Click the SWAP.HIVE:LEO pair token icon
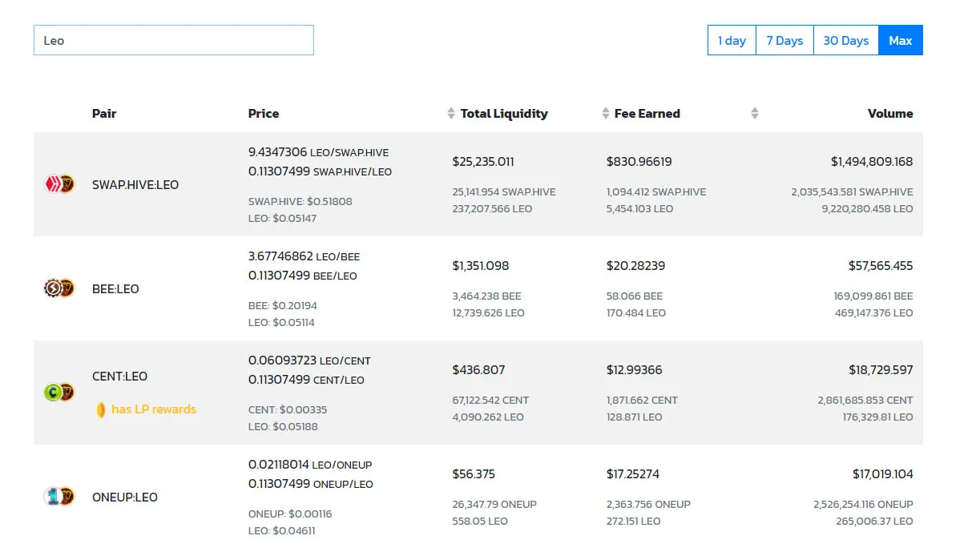 click(x=59, y=184)
